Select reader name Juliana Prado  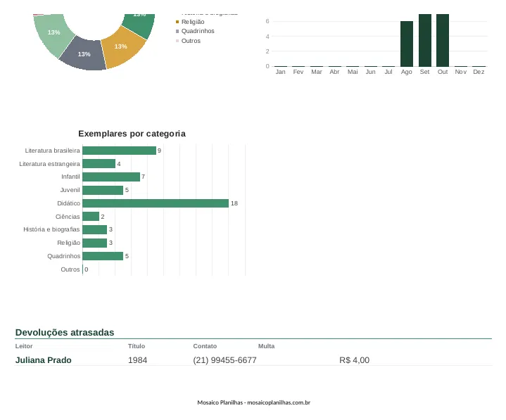43,360
